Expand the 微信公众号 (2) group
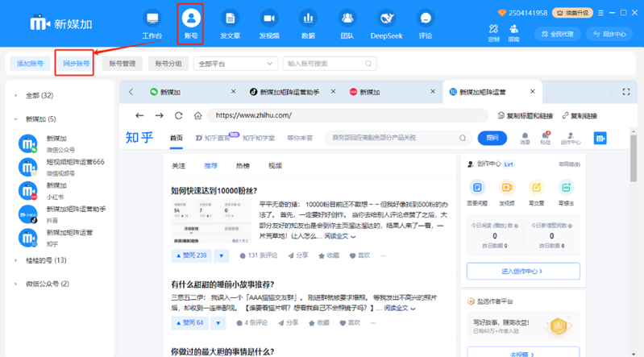The image size is (644, 357). (16, 284)
